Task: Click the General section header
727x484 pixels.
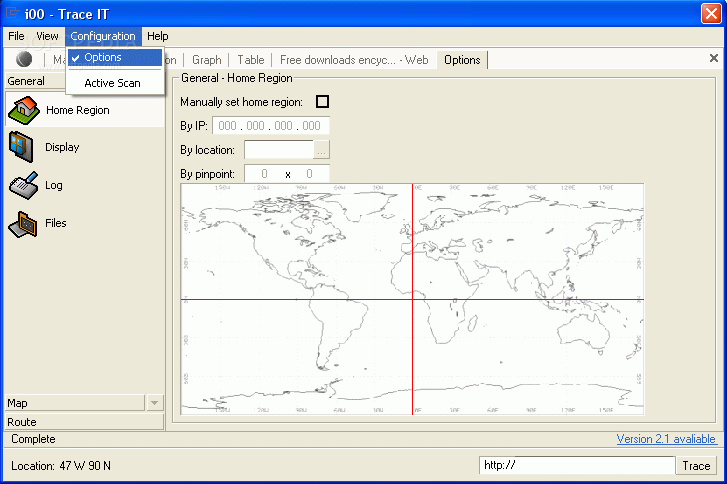Action: point(35,81)
